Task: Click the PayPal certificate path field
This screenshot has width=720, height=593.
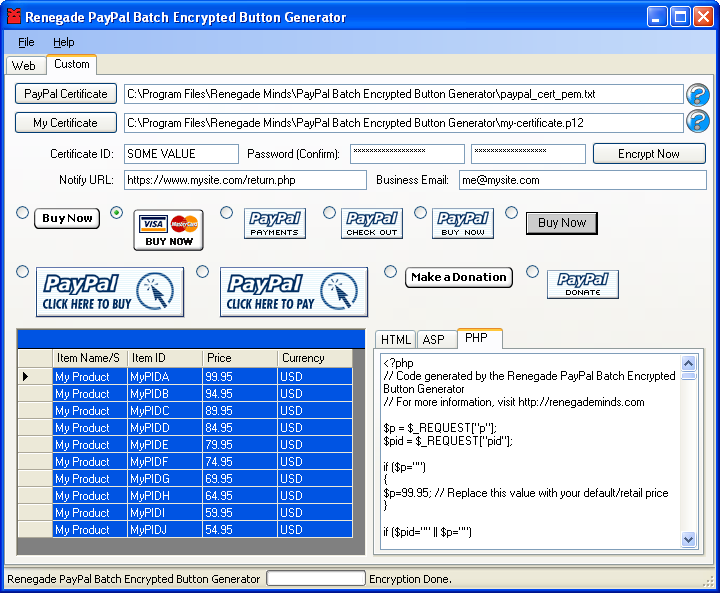Action: coord(404,94)
